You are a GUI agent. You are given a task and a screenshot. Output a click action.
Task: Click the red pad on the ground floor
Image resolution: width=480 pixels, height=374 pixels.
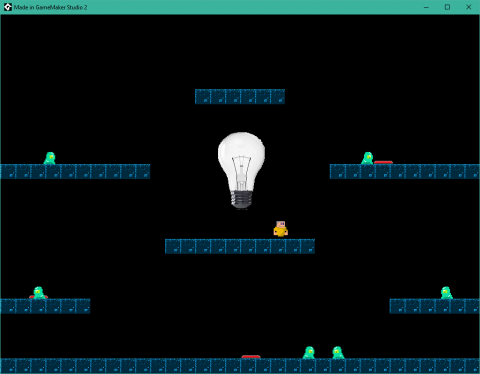[251, 357]
